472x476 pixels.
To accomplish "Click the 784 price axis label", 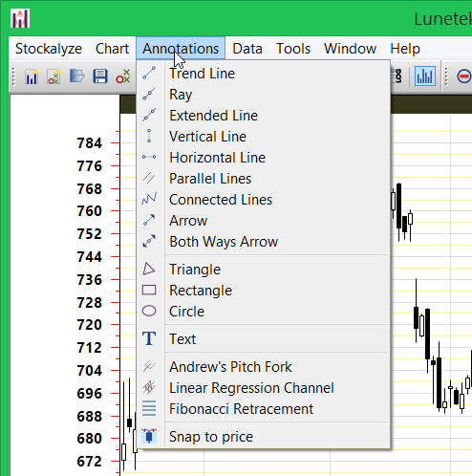I will click(x=90, y=143).
